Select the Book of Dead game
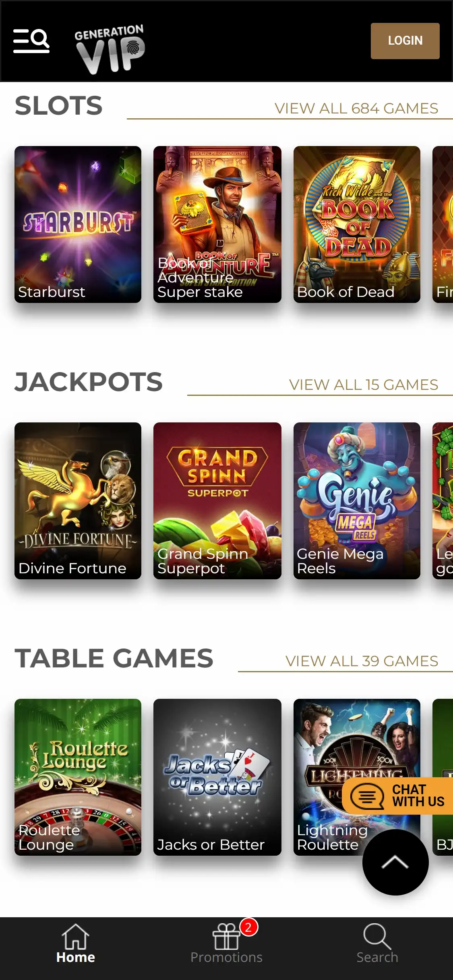Screen dimensions: 453x980 pos(357,224)
